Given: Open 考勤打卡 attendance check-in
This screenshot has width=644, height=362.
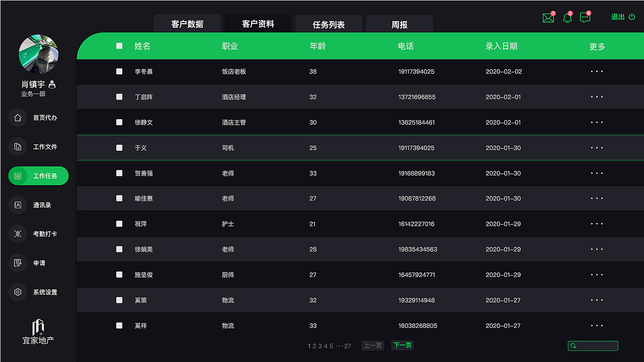Looking at the screenshot, I should click(39, 234).
